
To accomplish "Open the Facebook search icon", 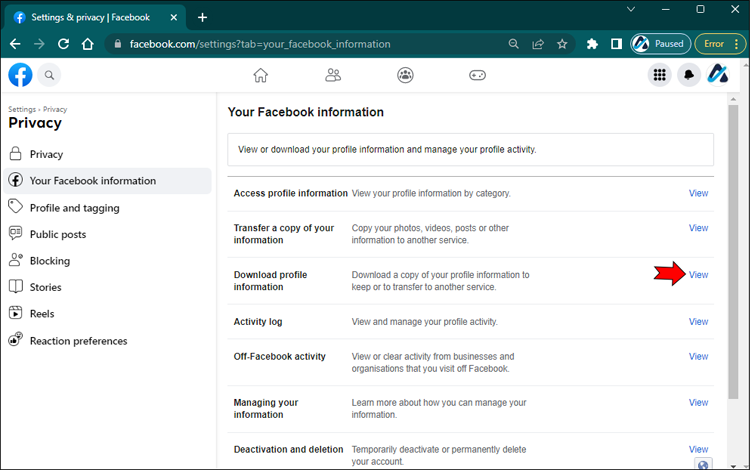I will tap(49, 75).
